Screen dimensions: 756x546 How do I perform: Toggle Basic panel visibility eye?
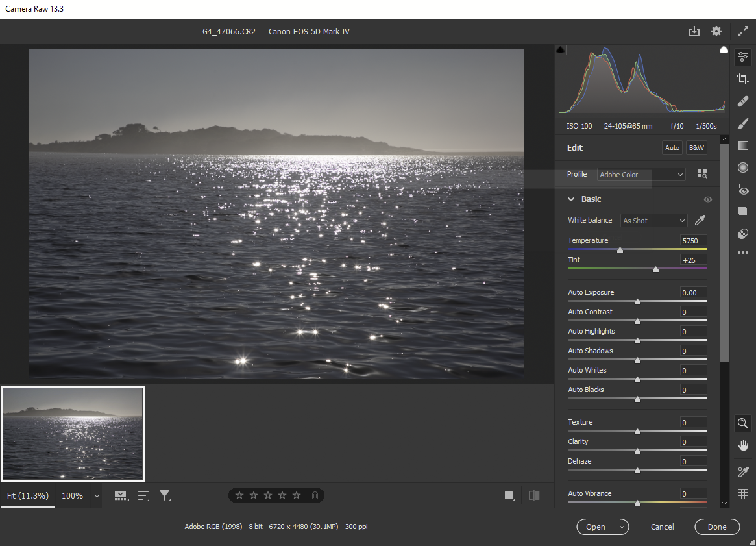(x=707, y=199)
